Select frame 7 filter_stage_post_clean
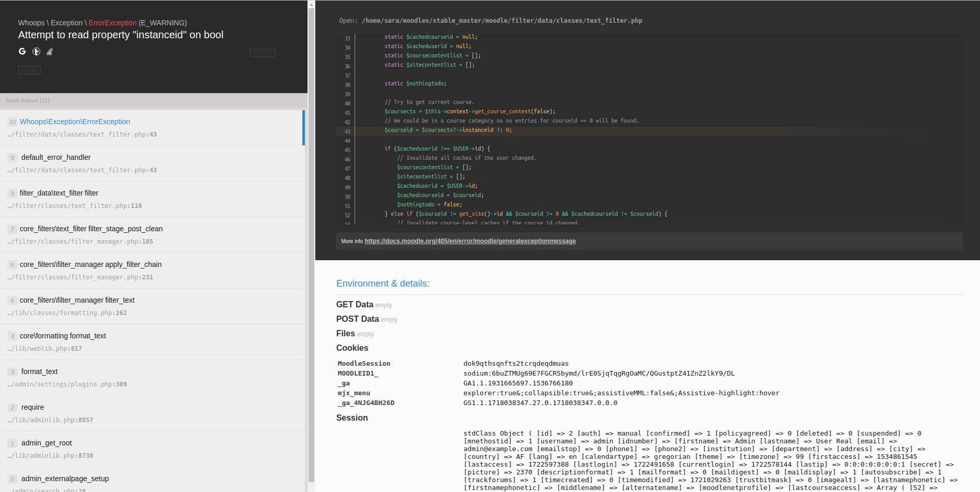This screenshot has height=492, width=980. pyautogui.click(x=152, y=235)
